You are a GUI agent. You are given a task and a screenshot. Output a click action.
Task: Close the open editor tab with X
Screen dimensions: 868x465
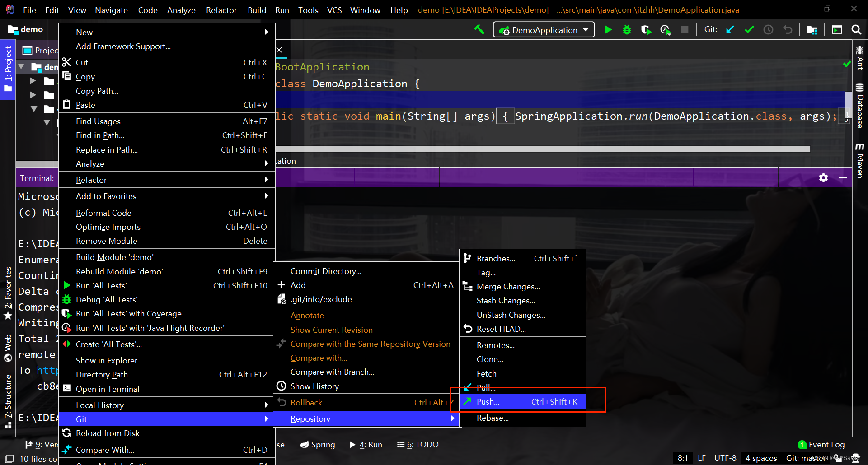coord(279,50)
